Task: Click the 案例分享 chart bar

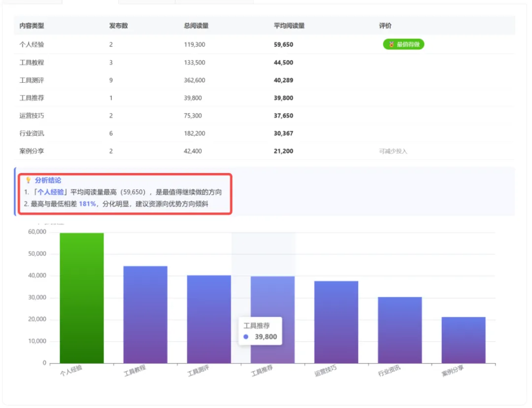Action: pyautogui.click(x=464, y=340)
